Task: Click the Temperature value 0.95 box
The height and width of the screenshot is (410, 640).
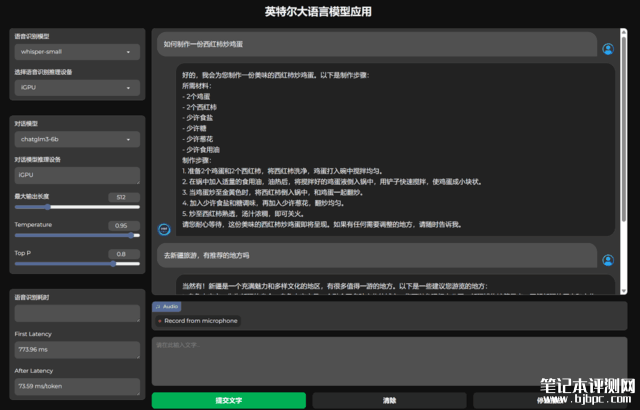Action: pos(124,225)
